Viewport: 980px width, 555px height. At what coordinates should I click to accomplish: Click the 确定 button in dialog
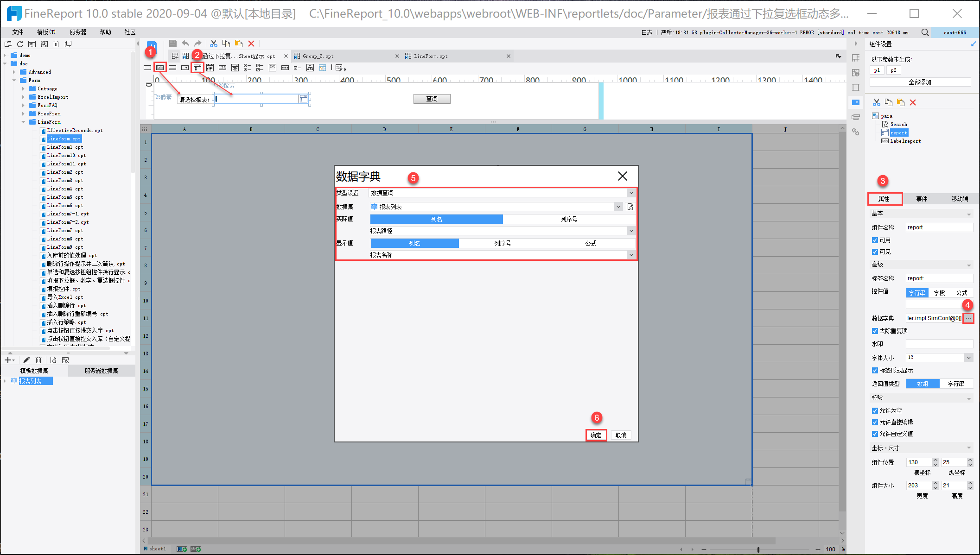coord(596,435)
